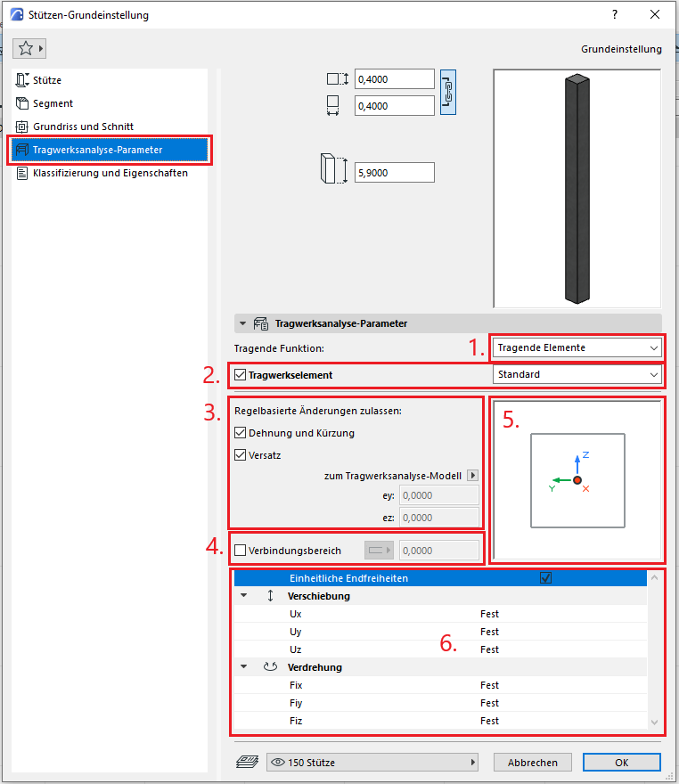Collapse the Tragwerksanalyse-Parameter panel
Screen dimensions: 679x784
pos(243,323)
